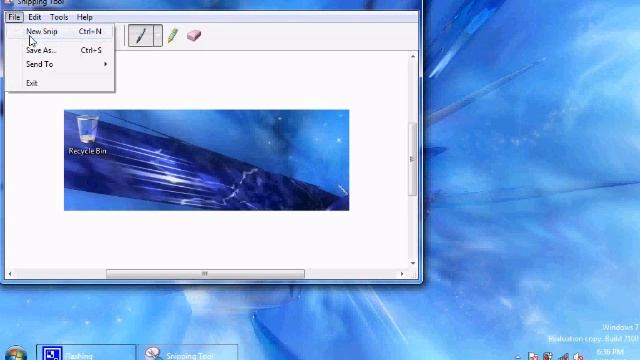Click vertical scrollbar up arrow
The image size is (640, 360).
413,56
